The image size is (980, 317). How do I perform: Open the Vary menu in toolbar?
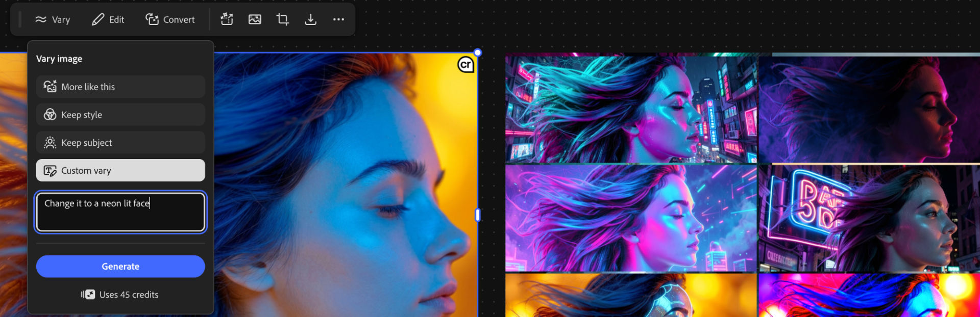53,19
